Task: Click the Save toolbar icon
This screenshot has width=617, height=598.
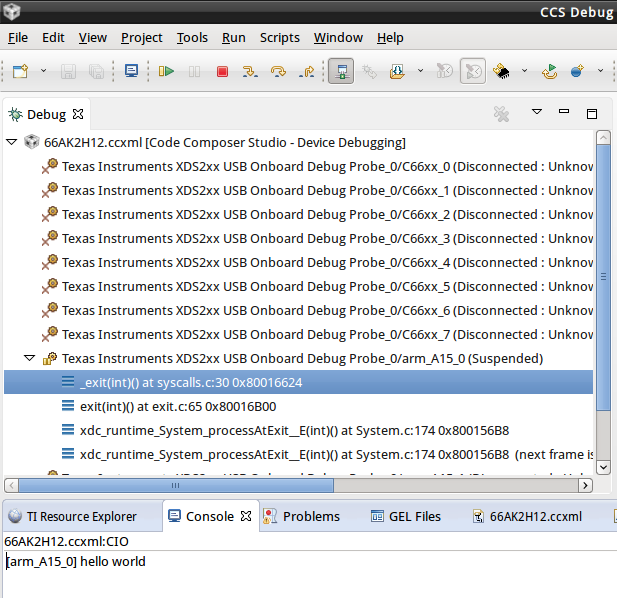Action: (68, 71)
